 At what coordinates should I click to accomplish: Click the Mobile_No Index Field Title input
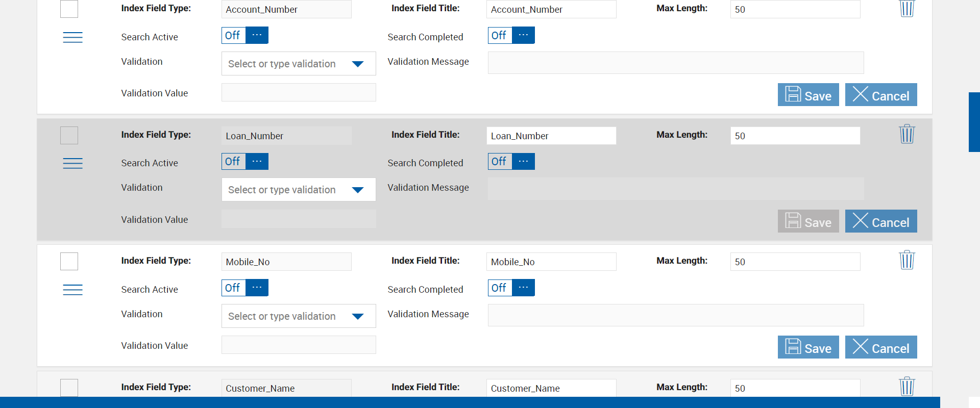click(551, 262)
